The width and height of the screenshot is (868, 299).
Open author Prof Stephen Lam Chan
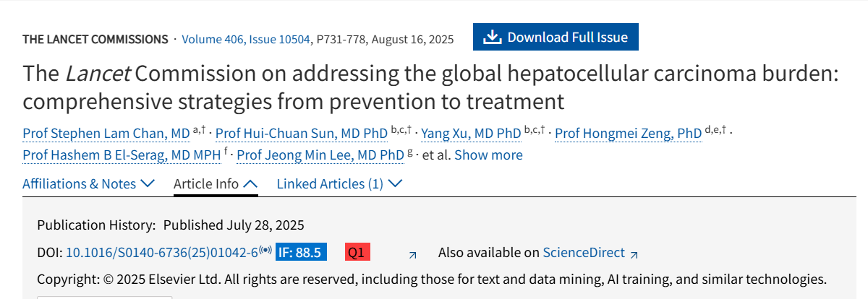106,133
